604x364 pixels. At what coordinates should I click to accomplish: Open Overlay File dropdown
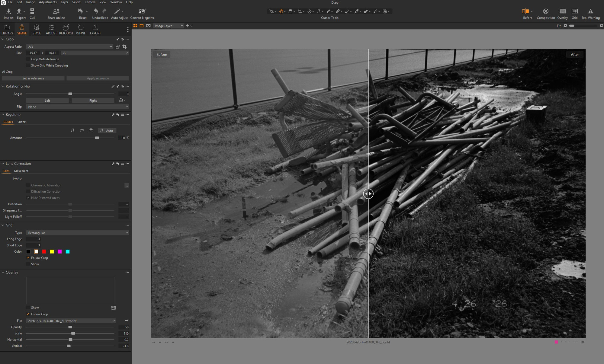(x=71, y=321)
